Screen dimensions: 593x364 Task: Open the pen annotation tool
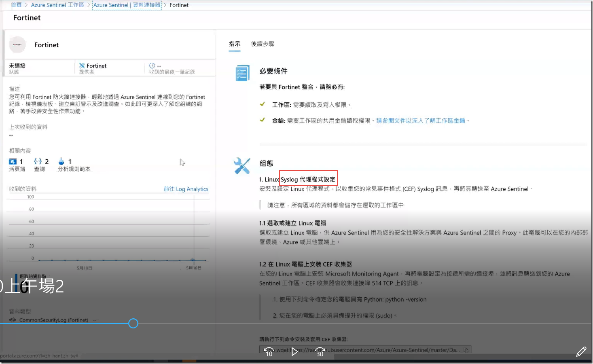[x=581, y=352]
